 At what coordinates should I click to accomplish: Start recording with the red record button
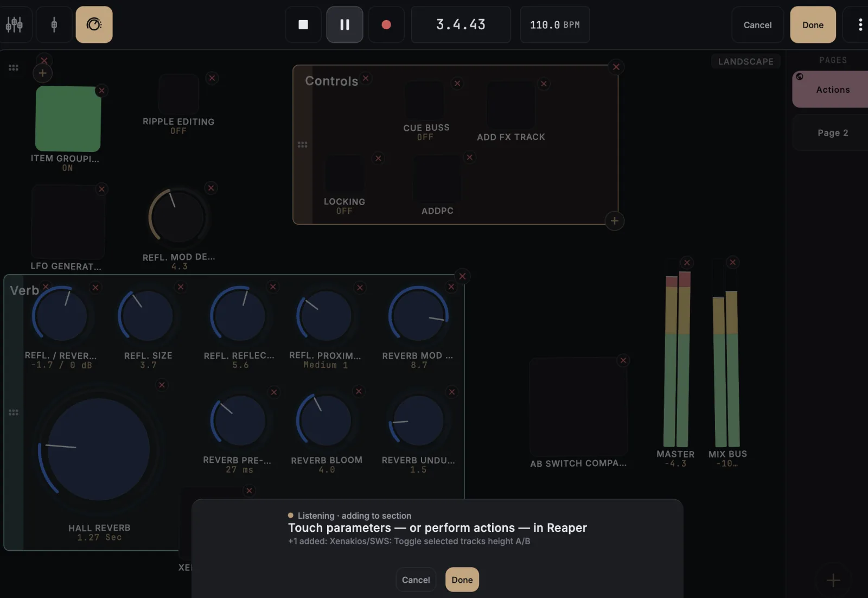(x=386, y=24)
